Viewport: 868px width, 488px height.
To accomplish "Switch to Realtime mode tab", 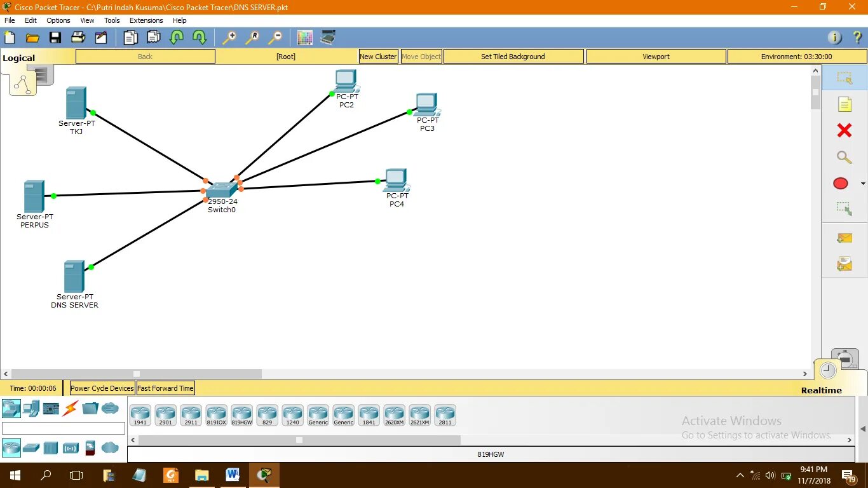I will pyautogui.click(x=822, y=390).
